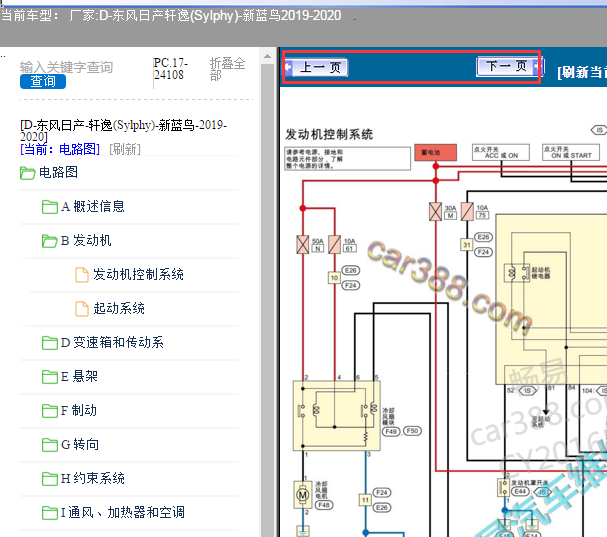Collapse the B 发动机 folder
Screen dimensions: 607x537
click(86, 240)
